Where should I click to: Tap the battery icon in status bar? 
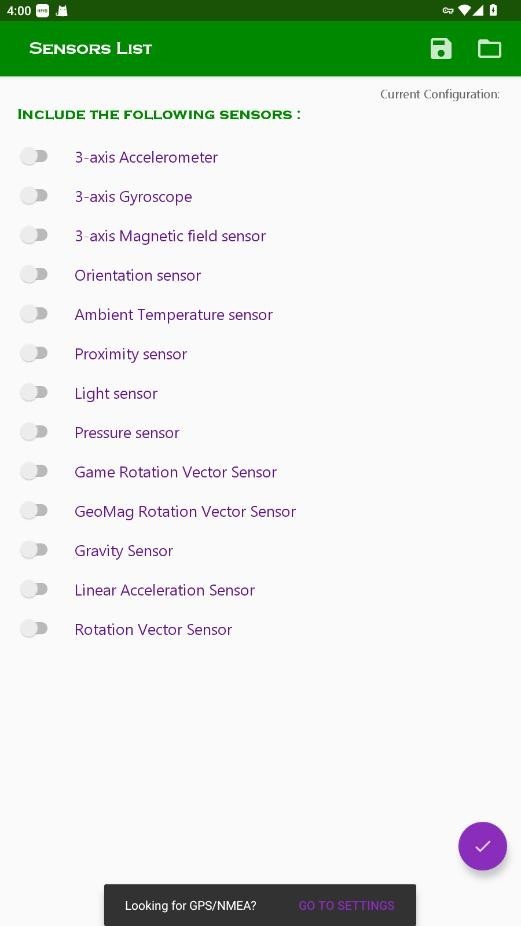(493, 10)
